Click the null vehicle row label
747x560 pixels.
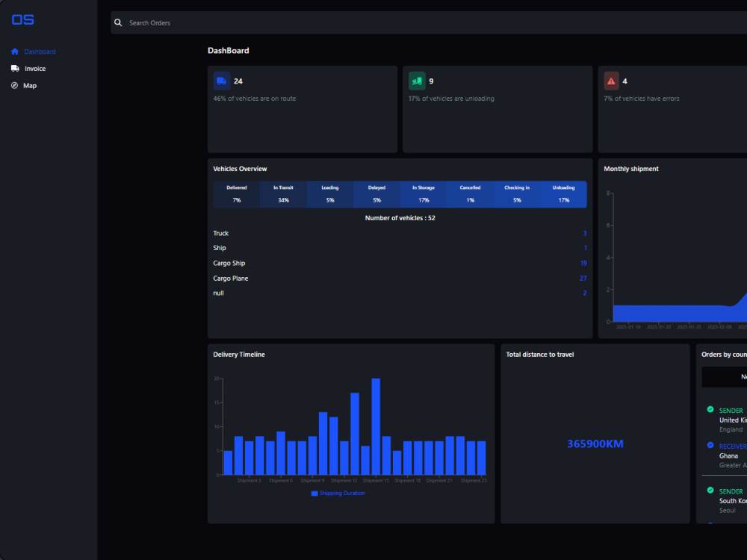coord(219,293)
